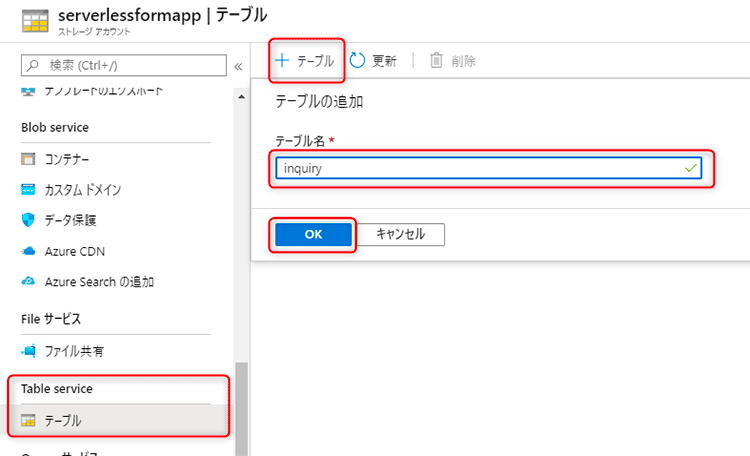Collapse the sidebar with the chevron
Viewport: 750px width, 456px height.
[238, 66]
